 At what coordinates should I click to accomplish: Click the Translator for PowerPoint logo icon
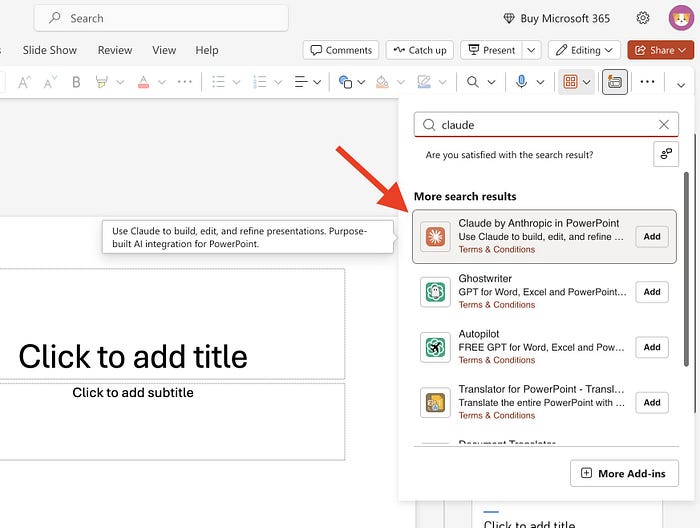coord(435,403)
